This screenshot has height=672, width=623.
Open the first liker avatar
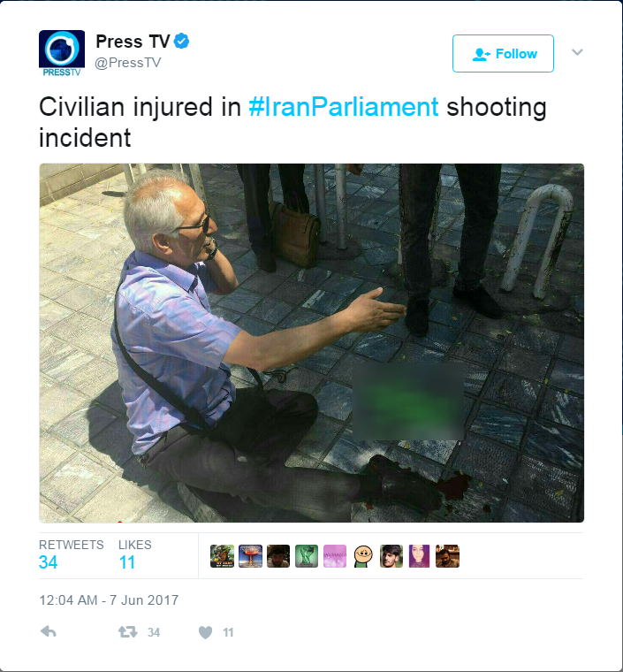pyautogui.click(x=222, y=556)
